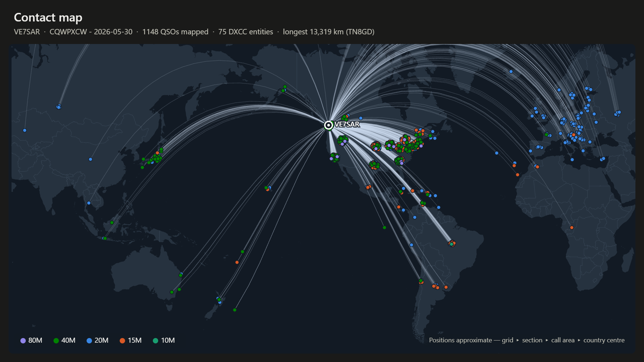
Task: Click the green marker east of New Zealand
Action: (x=235, y=310)
